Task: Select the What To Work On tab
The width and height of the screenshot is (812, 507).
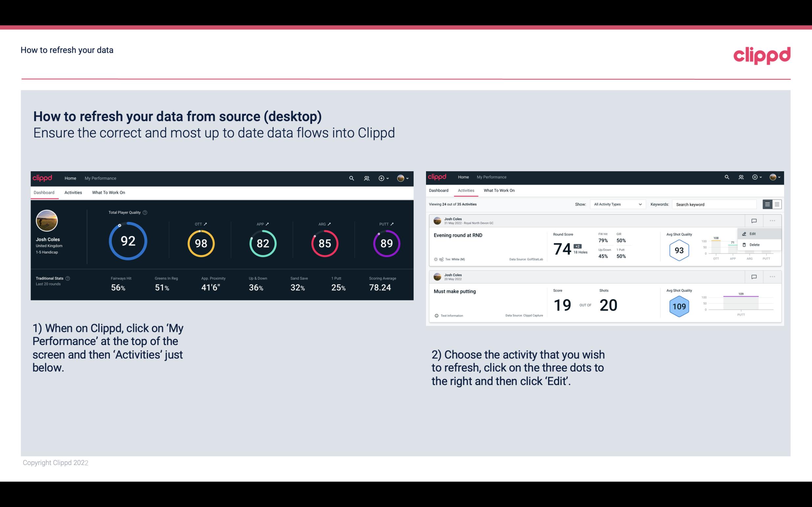Action: click(x=108, y=192)
